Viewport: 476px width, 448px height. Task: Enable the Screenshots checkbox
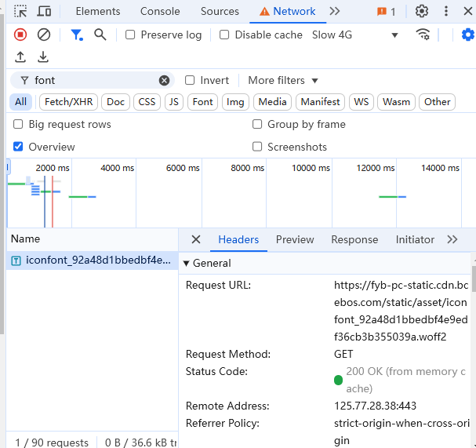pyautogui.click(x=257, y=147)
